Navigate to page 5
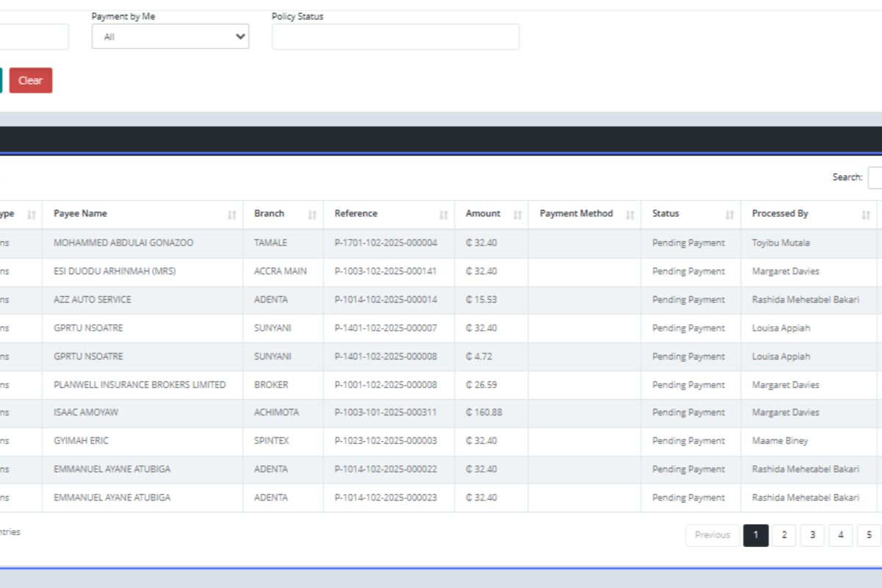882x588 pixels. click(x=868, y=535)
